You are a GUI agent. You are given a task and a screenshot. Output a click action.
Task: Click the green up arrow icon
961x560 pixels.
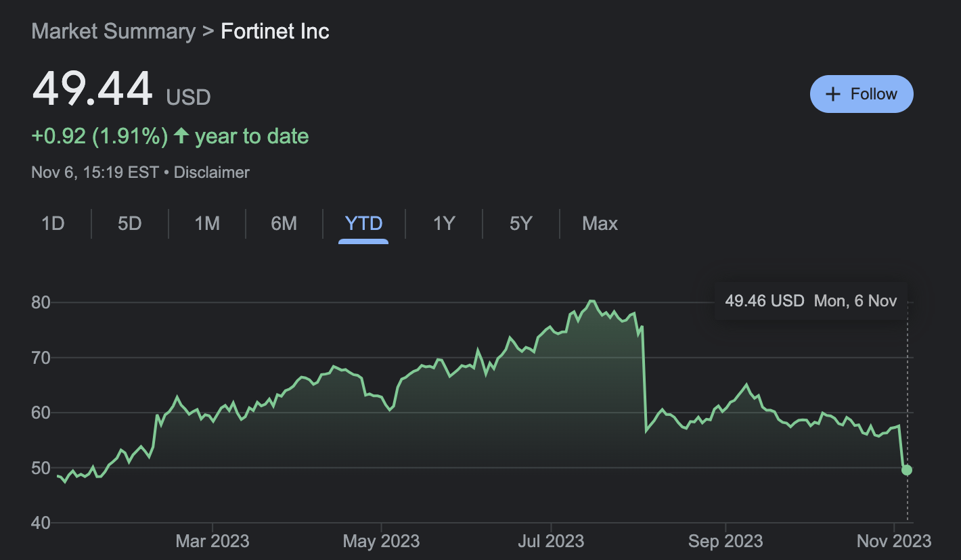(181, 136)
